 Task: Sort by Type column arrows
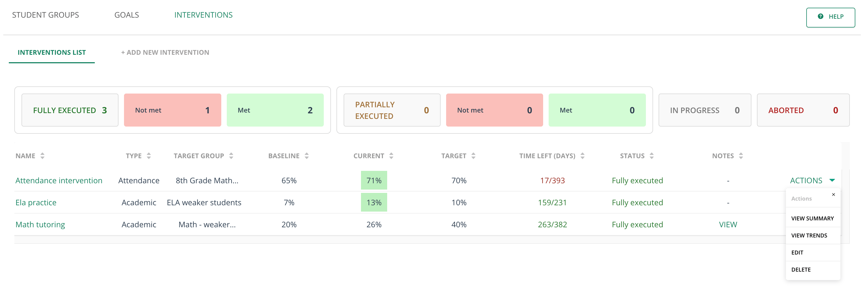click(149, 156)
